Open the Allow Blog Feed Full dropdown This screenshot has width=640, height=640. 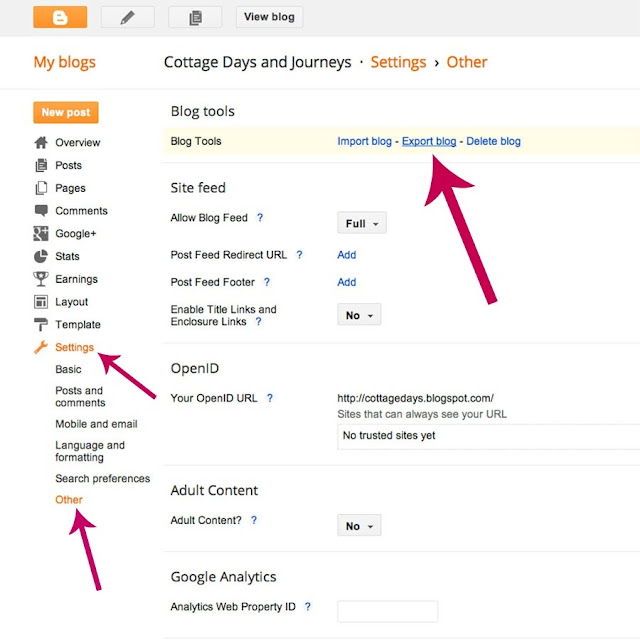click(x=362, y=223)
